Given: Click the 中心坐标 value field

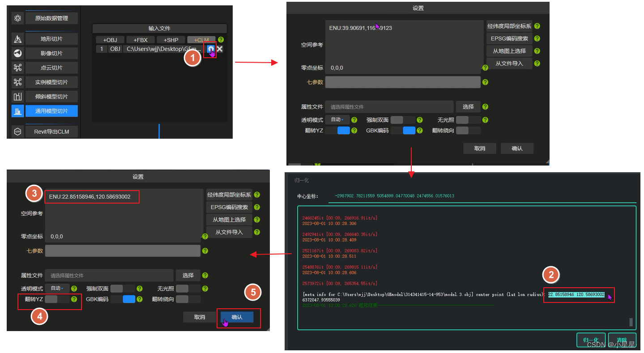Looking at the screenshot, I should click(x=482, y=196).
